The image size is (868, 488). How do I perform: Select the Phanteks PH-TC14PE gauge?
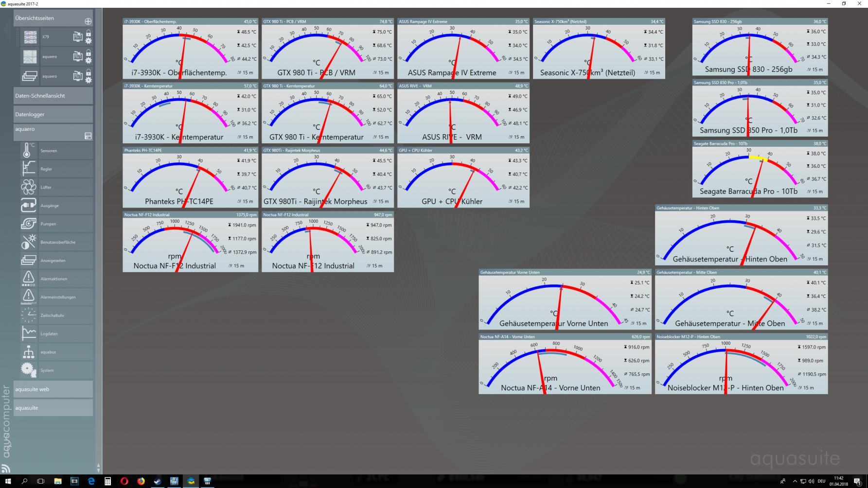tap(190, 177)
